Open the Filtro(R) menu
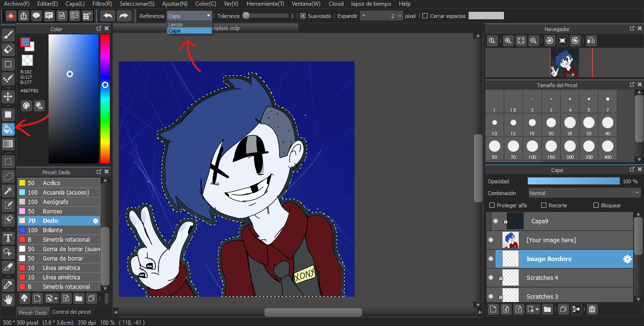 click(102, 4)
